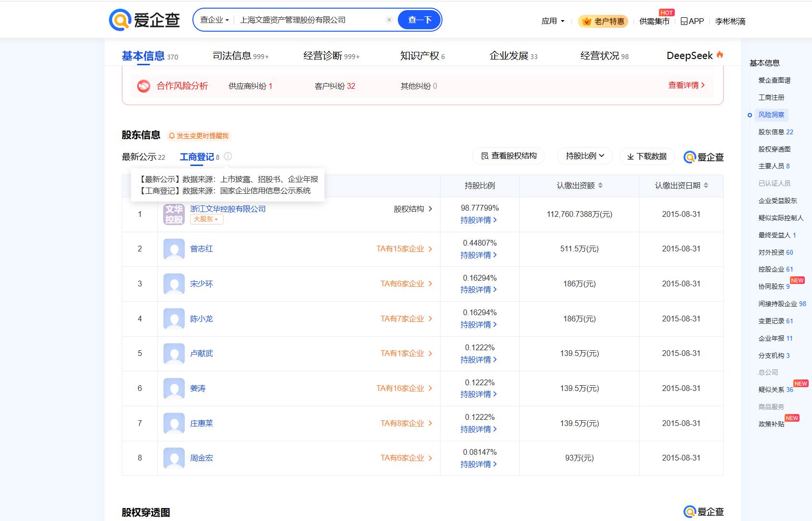Viewport: 812px width, 521px height.
Task: Switch to the 司法信息 tab
Action: point(240,56)
